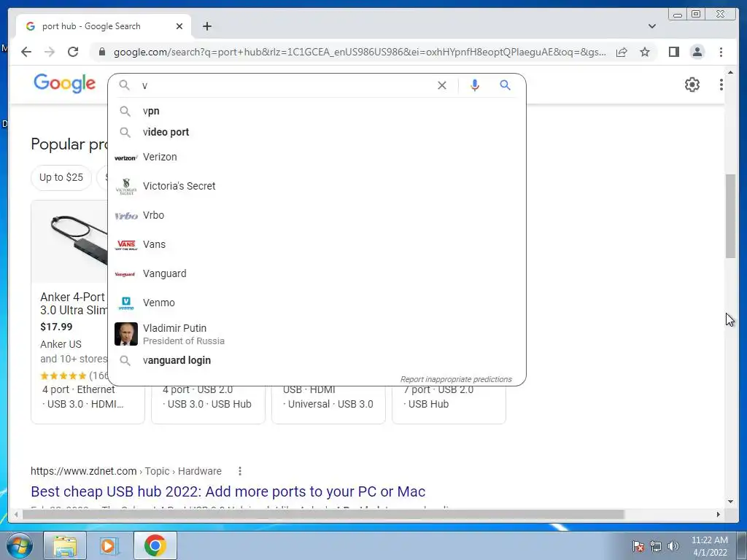Bookmark this page with star icon
The width and height of the screenshot is (747, 560).
click(x=645, y=52)
